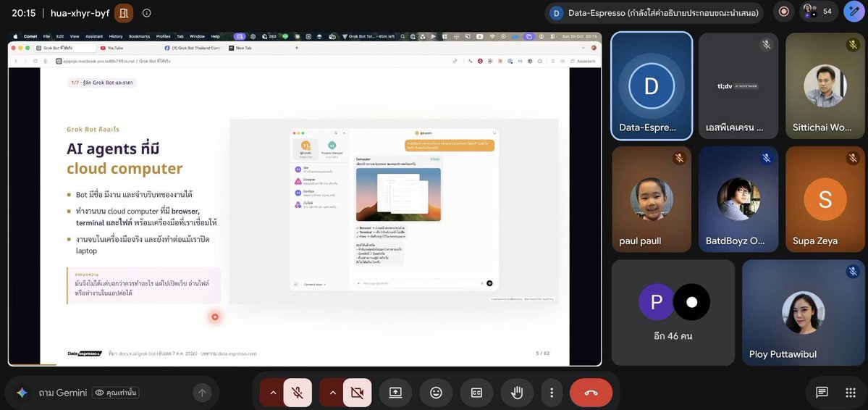Select the Data-Espresso participant tile
Screen dimensions: 868x410
click(x=652, y=85)
